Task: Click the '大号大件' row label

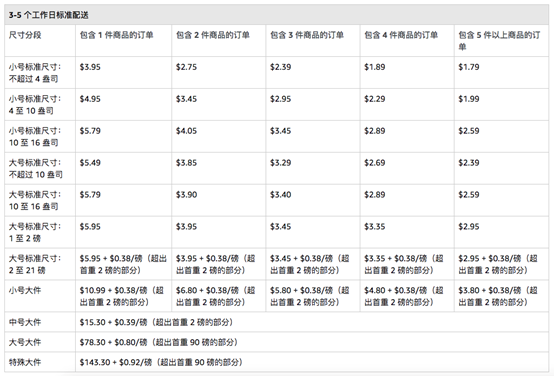Action: (25, 342)
